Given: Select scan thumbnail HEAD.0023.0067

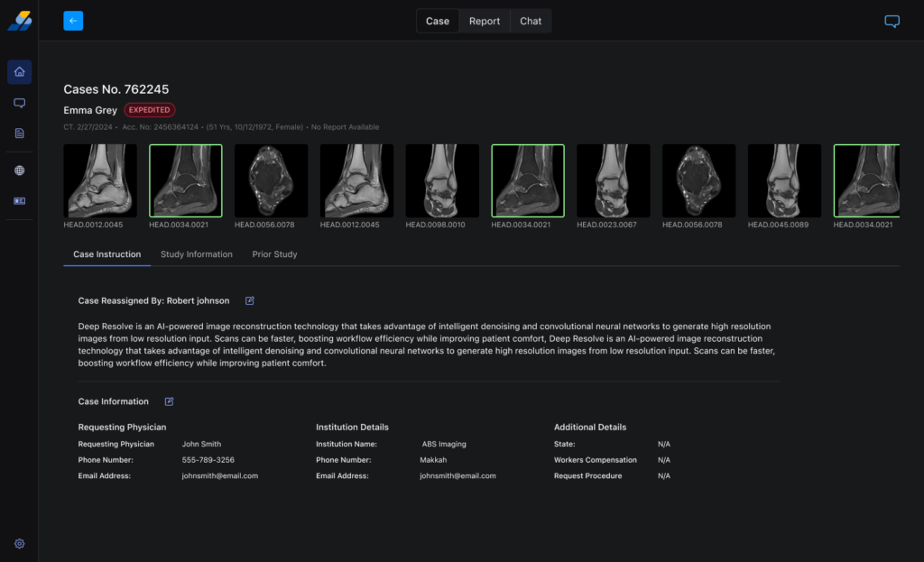Looking at the screenshot, I should point(614,181).
